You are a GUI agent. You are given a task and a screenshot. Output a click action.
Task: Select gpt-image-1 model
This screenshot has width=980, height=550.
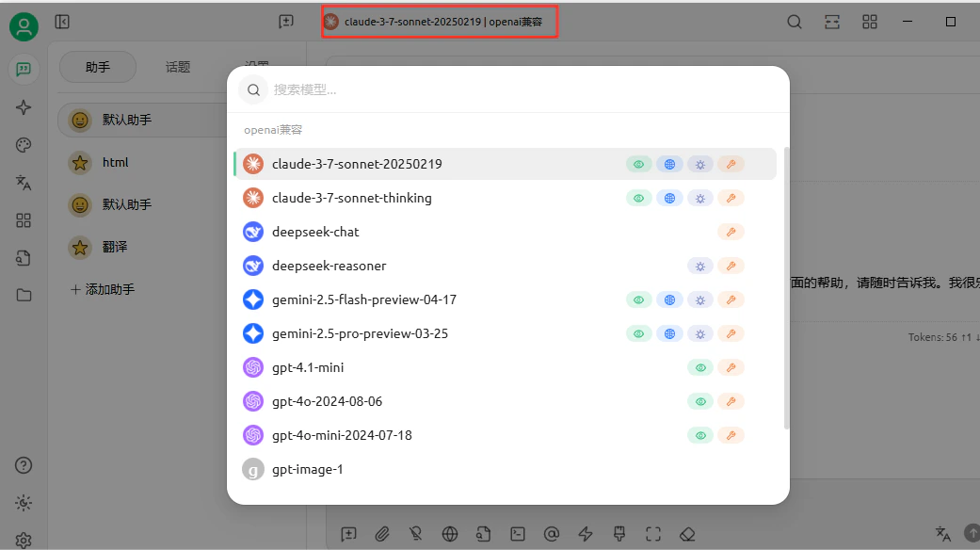tap(505, 469)
